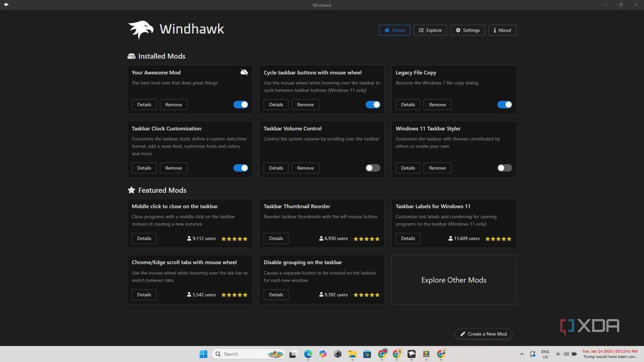Viewport: 644px width, 362px height.
Task: Click the 11,609 users count
Action: [x=464, y=238]
